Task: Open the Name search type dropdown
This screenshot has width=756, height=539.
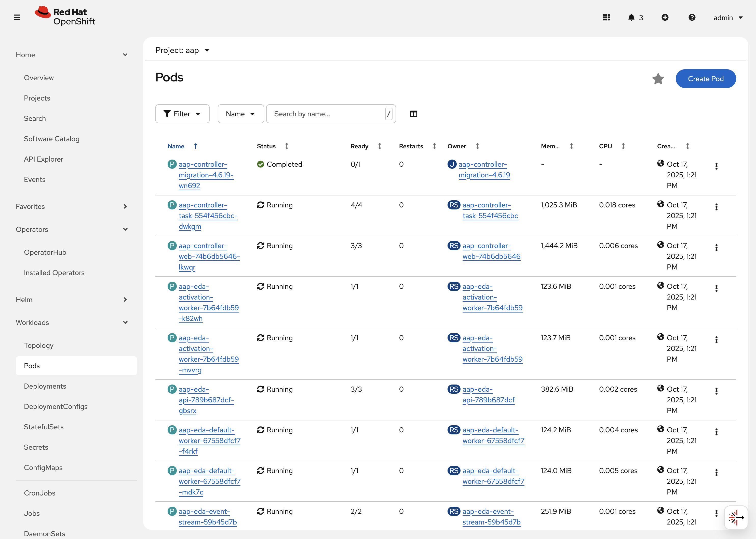Action: click(240, 114)
